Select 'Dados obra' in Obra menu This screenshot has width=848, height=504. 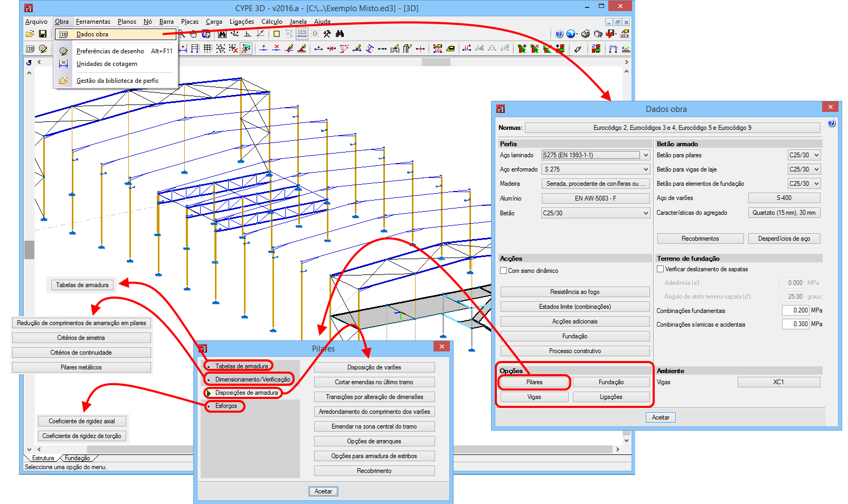click(115, 34)
